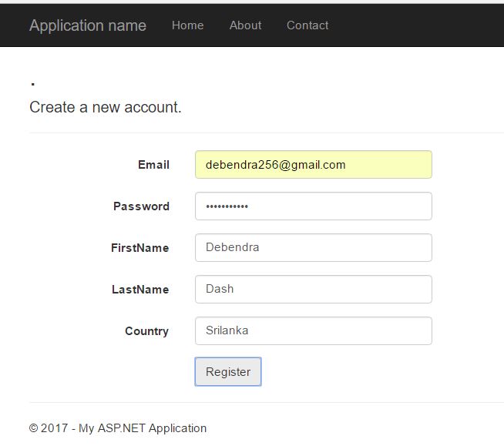Click the Country label
The width and height of the screenshot is (504, 446).
click(146, 331)
